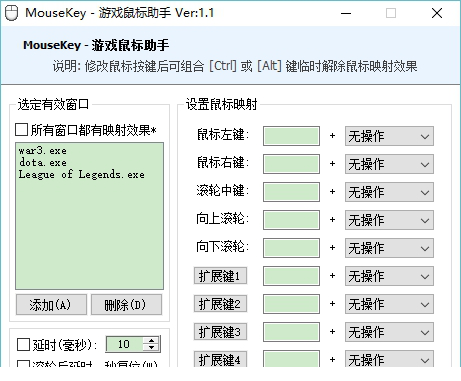Focus the 鼠标右键 key input field
Image resolution: width=461 pixels, height=381 pixels.
click(x=291, y=164)
